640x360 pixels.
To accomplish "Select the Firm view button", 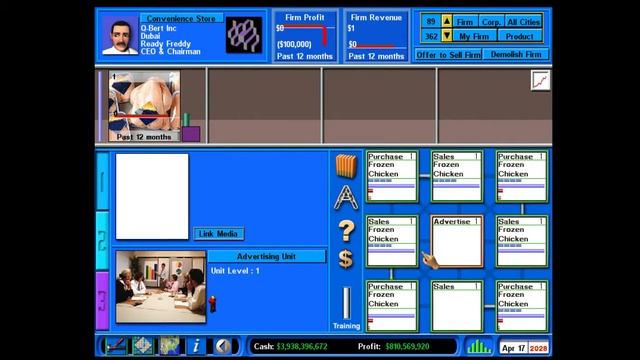I will click(464, 22).
